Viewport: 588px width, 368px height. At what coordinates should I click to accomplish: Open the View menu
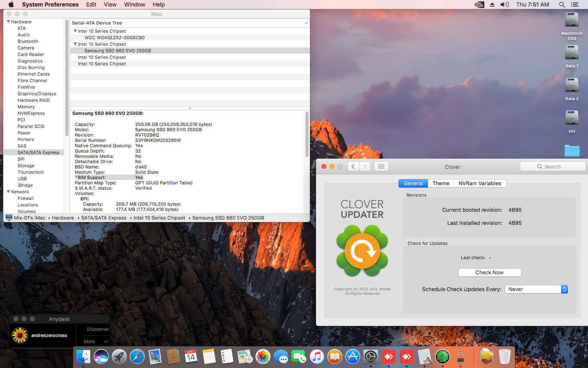point(110,4)
